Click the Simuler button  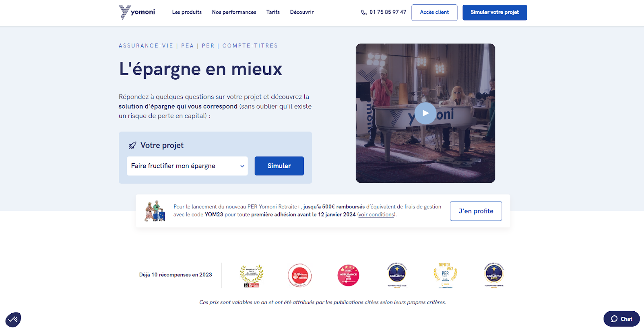pyautogui.click(x=279, y=166)
